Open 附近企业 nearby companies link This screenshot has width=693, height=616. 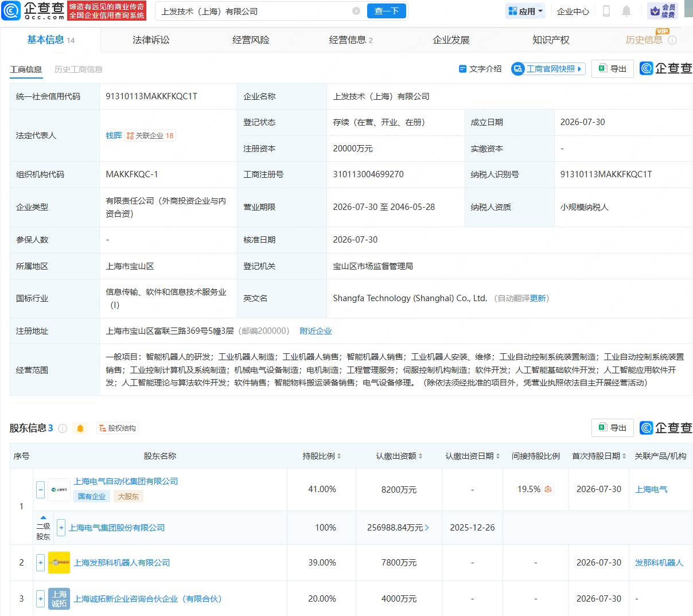[x=316, y=331]
